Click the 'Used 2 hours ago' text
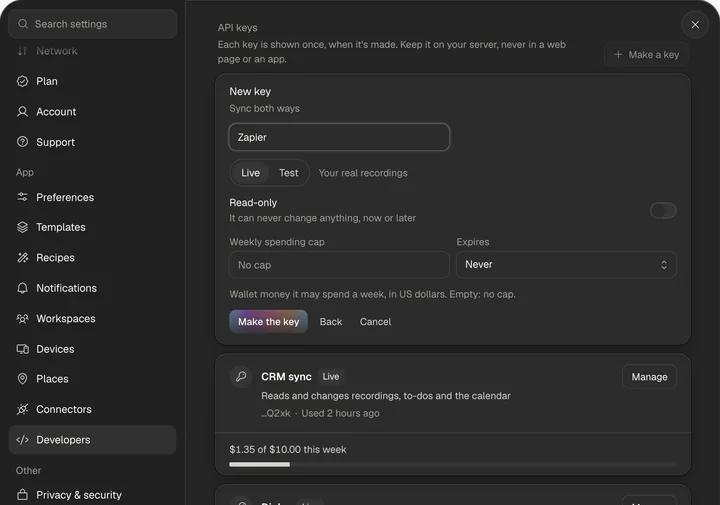 pos(340,413)
